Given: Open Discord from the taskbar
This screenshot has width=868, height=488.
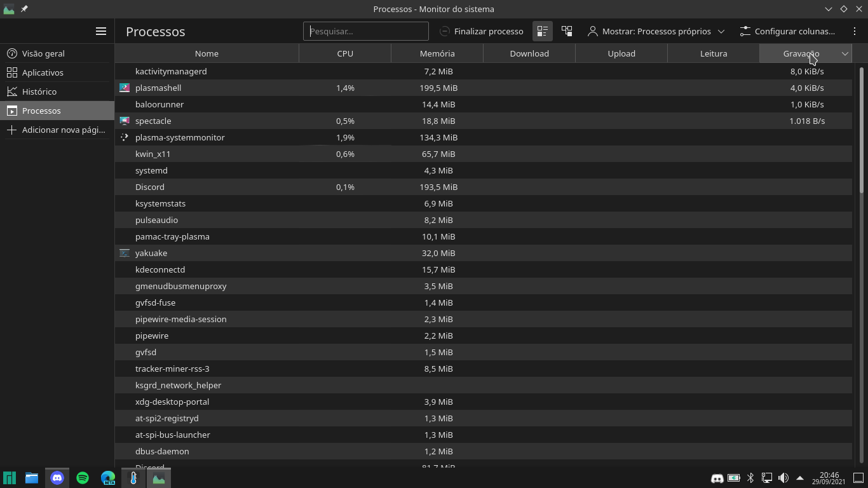Looking at the screenshot, I should pyautogui.click(x=57, y=478).
